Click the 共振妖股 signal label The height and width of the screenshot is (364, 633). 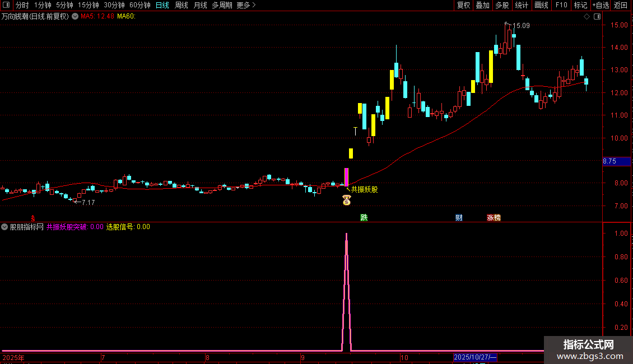click(x=364, y=189)
